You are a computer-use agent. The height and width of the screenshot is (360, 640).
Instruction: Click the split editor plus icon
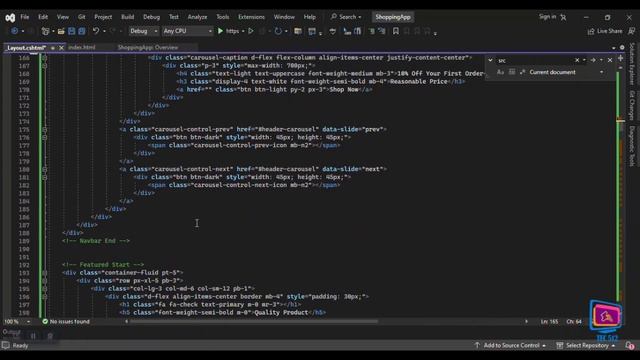(x=620, y=58)
